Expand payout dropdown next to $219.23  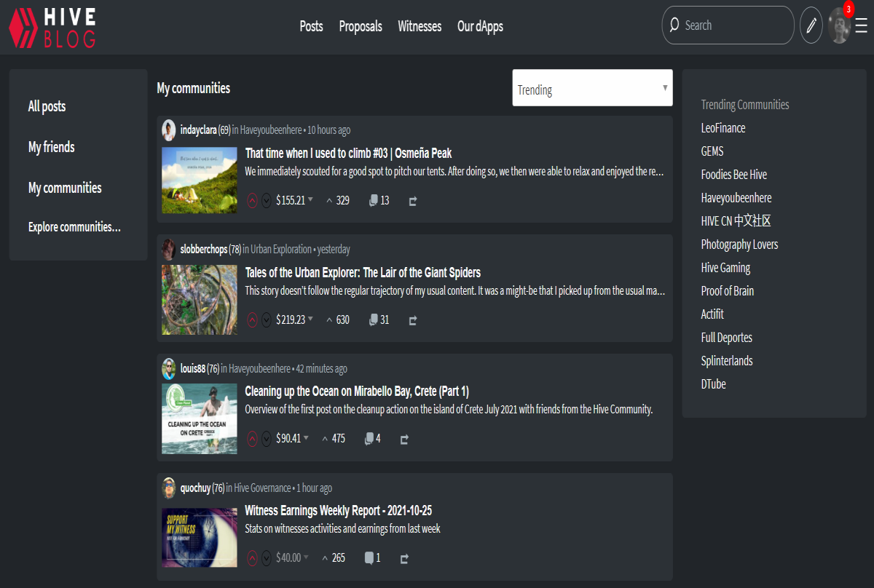click(x=311, y=319)
